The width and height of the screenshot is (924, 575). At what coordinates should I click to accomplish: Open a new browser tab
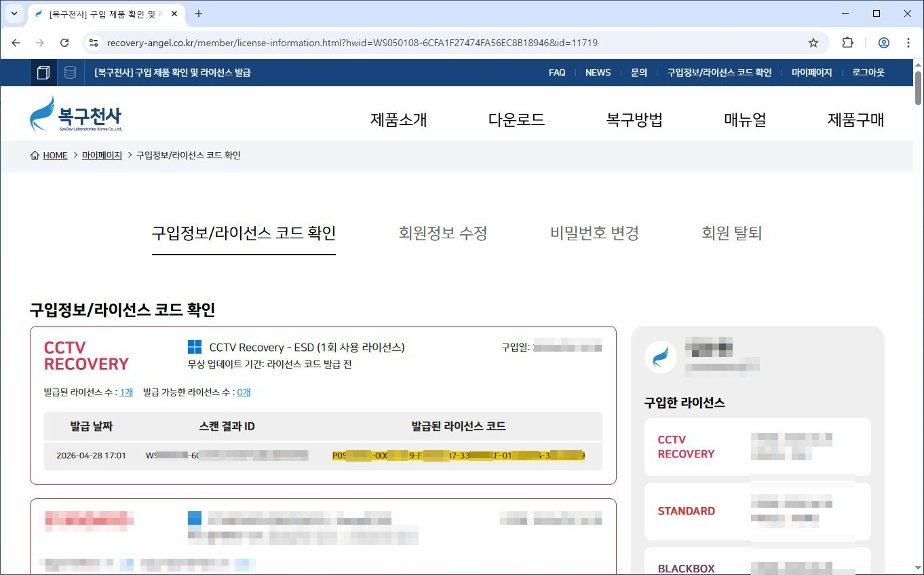pos(199,14)
